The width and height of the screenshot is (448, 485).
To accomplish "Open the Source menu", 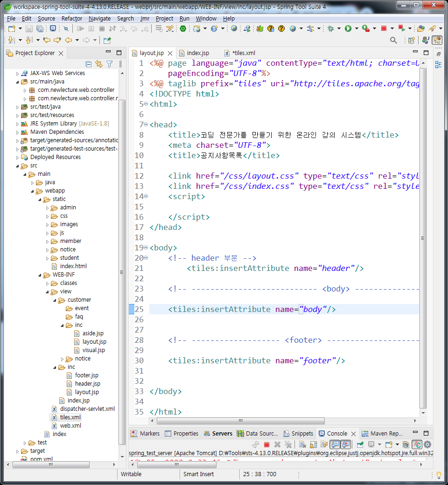I will pos(46,19).
